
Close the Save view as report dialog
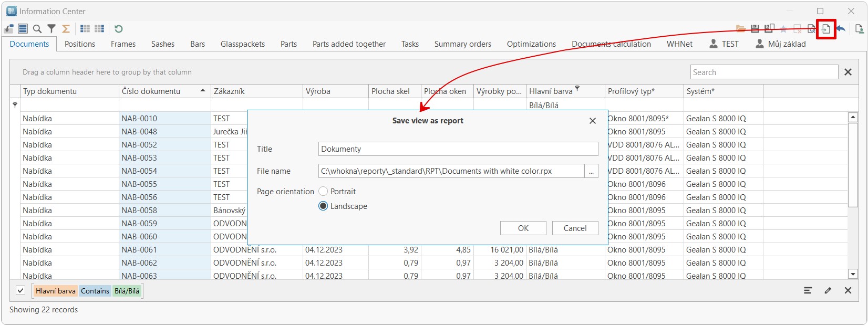(593, 121)
